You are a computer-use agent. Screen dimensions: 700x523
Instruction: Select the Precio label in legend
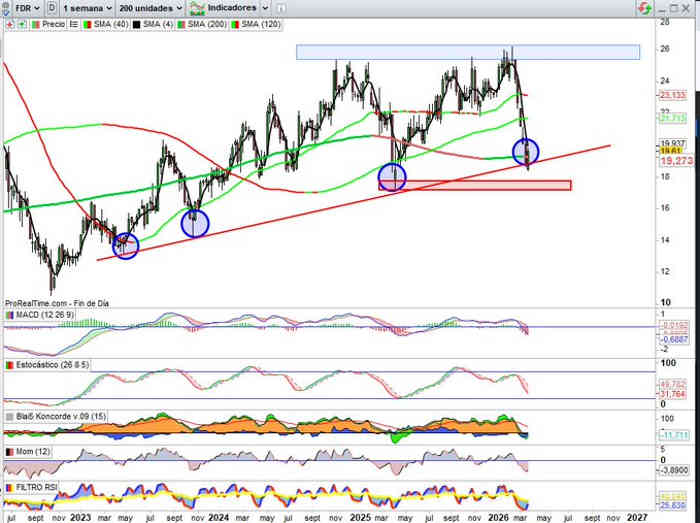[x=51, y=22]
